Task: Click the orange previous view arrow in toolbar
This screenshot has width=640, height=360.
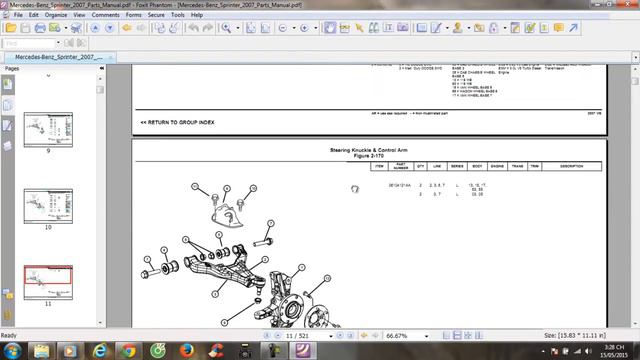Action: tap(127, 28)
